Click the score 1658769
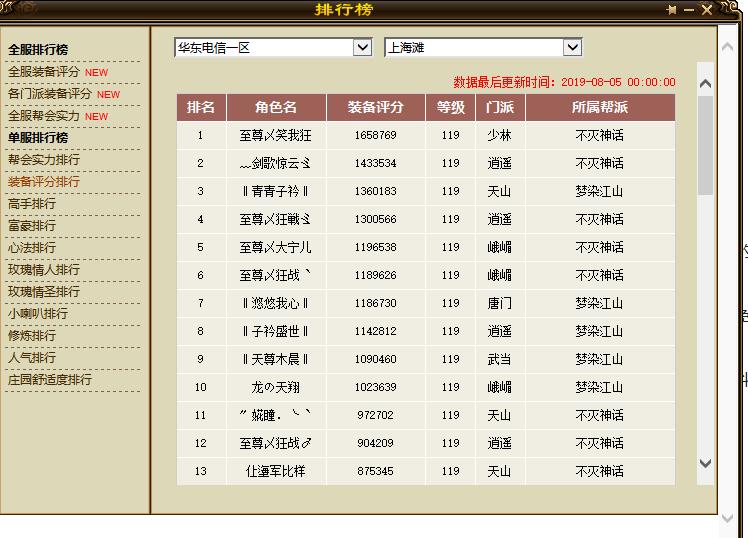The width and height of the screenshot is (748, 538). coord(375,135)
